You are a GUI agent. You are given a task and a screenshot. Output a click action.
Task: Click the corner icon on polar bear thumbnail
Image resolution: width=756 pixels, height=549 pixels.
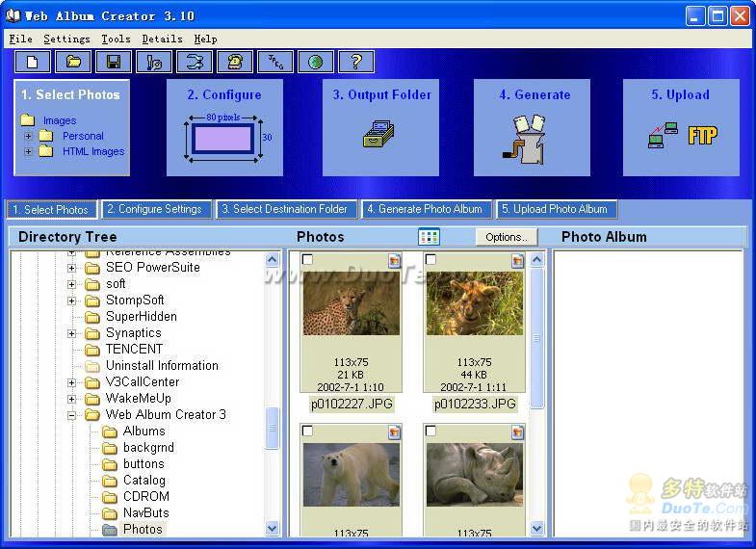pyautogui.click(x=395, y=432)
